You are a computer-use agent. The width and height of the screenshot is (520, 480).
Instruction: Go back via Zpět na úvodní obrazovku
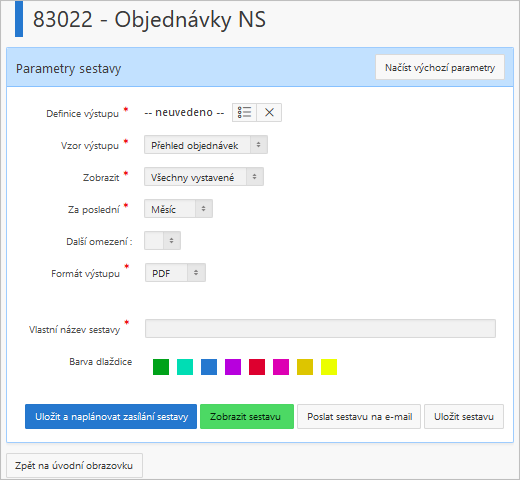[74, 465]
